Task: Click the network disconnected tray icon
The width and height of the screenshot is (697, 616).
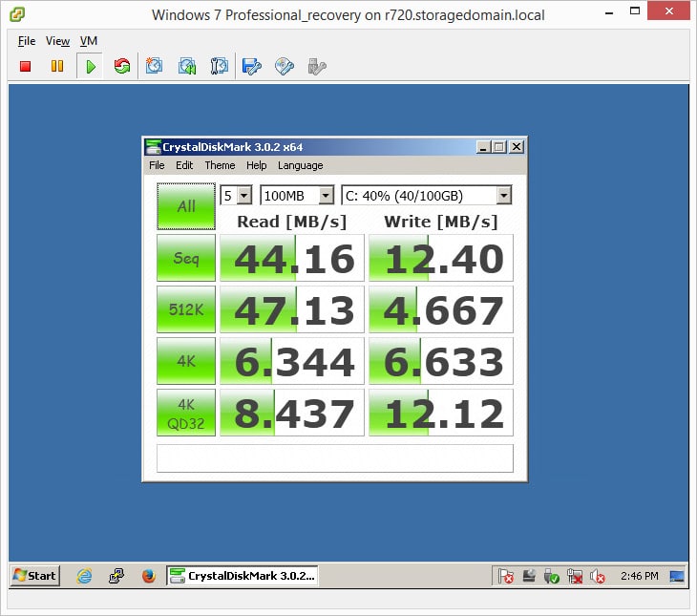Action: (x=575, y=577)
